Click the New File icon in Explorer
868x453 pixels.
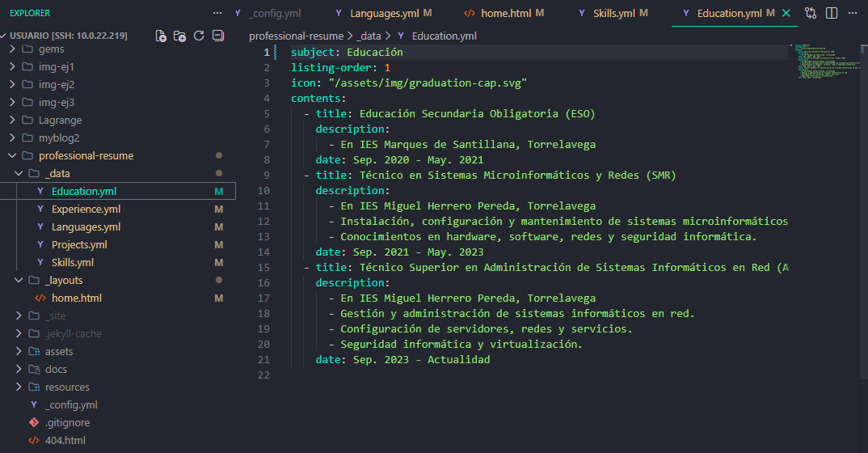point(162,36)
